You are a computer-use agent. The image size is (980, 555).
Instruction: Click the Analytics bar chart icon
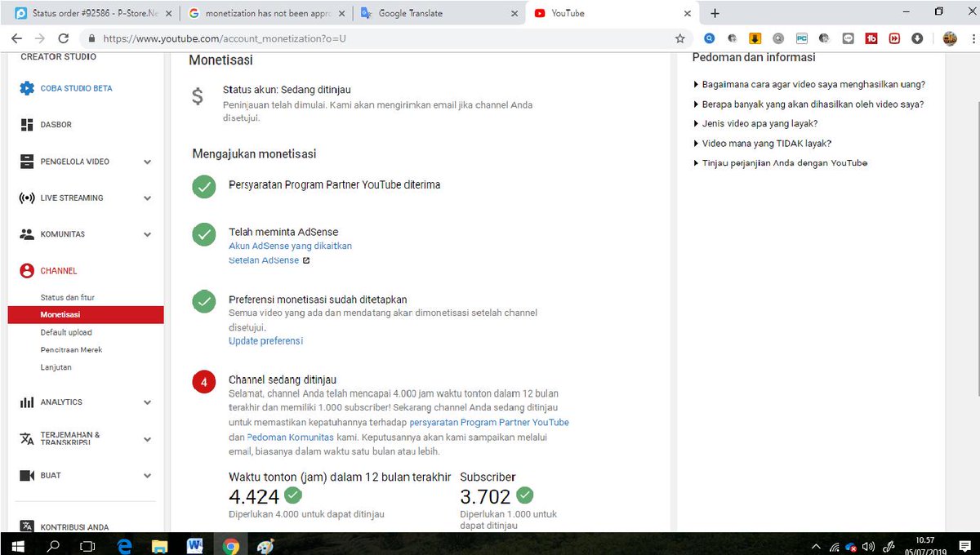coord(27,402)
